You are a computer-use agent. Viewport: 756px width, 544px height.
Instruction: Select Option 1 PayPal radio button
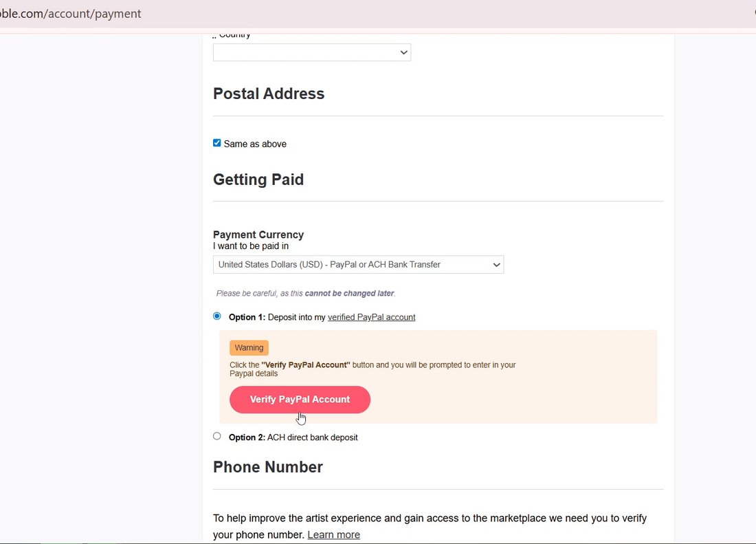click(x=217, y=316)
